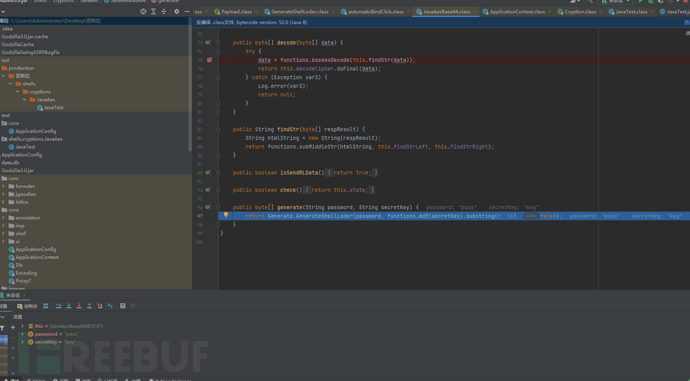Click the override gutter icon at line 92
690x381 pixels.
click(208, 190)
